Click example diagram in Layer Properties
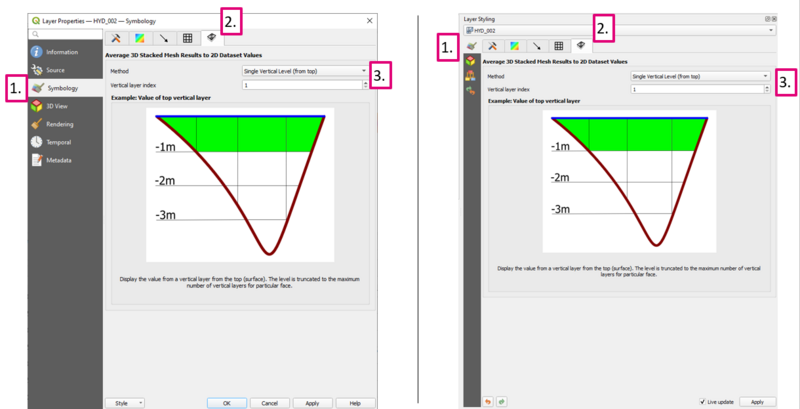Screen dimensions: 800x409 [x=240, y=185]
